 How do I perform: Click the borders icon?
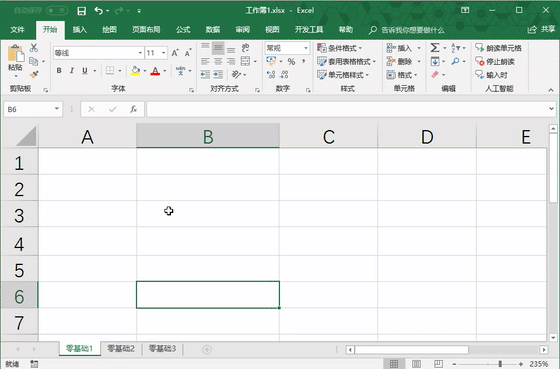click(x=110, y=71)
